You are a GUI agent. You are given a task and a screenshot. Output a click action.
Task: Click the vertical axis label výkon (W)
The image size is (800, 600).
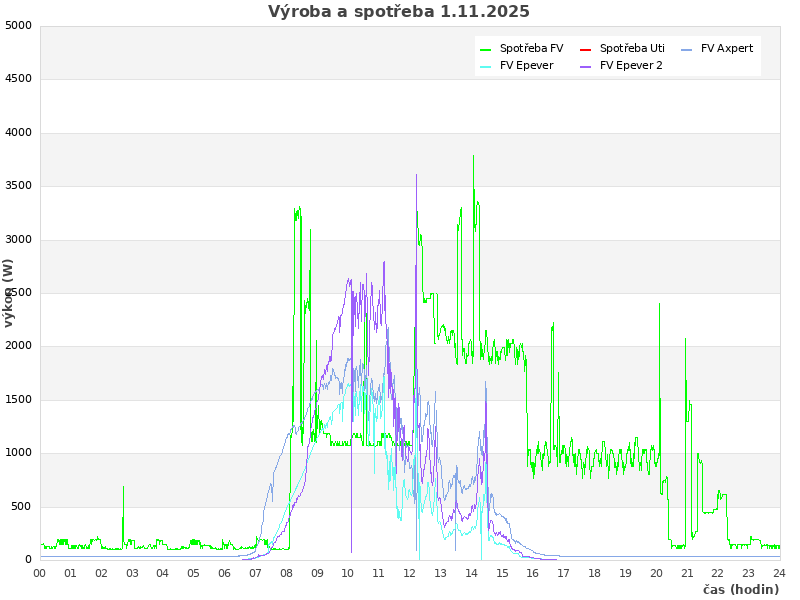[x=9, y=292]
